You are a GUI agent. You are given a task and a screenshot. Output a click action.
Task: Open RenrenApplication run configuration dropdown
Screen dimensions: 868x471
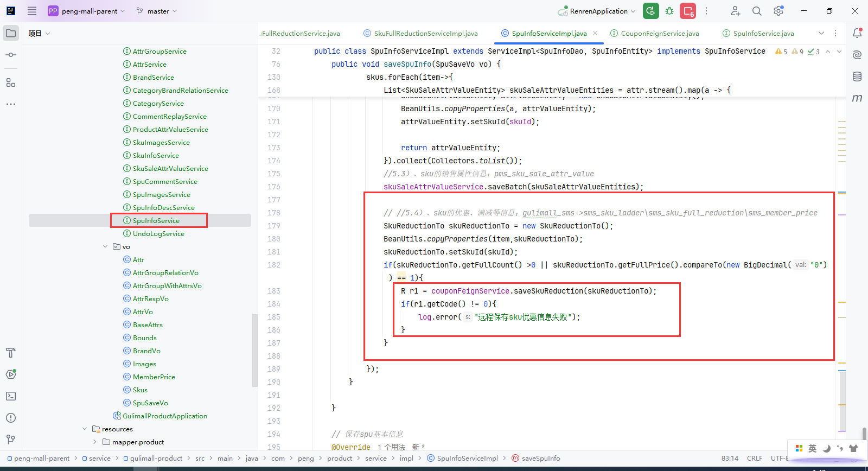pos(597,11)
